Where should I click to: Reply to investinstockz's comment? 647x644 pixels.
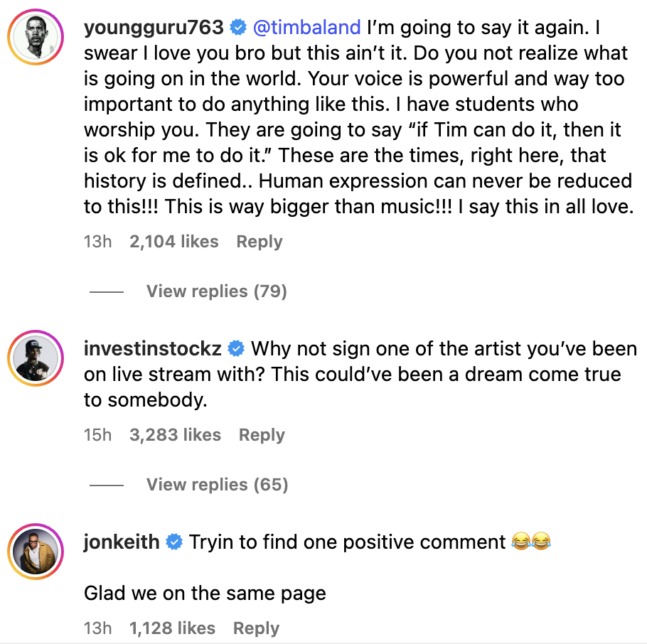pos(262,434)
